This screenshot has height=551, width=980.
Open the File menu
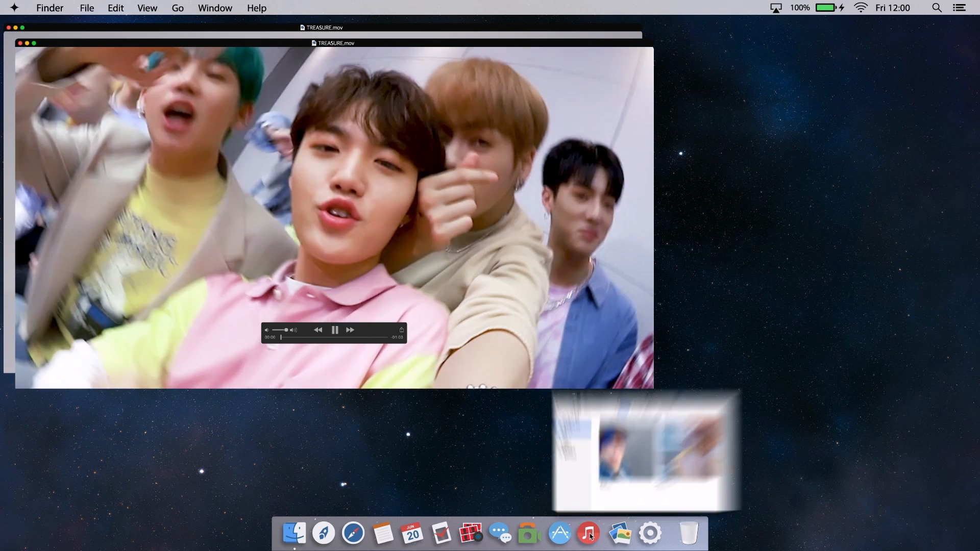click(x=87, y=8)
